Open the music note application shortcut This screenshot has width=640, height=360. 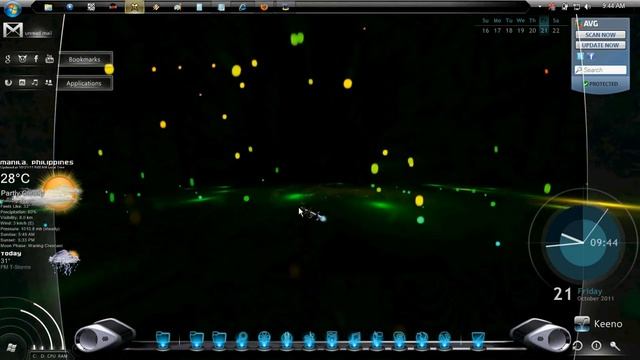click(35, 83)
